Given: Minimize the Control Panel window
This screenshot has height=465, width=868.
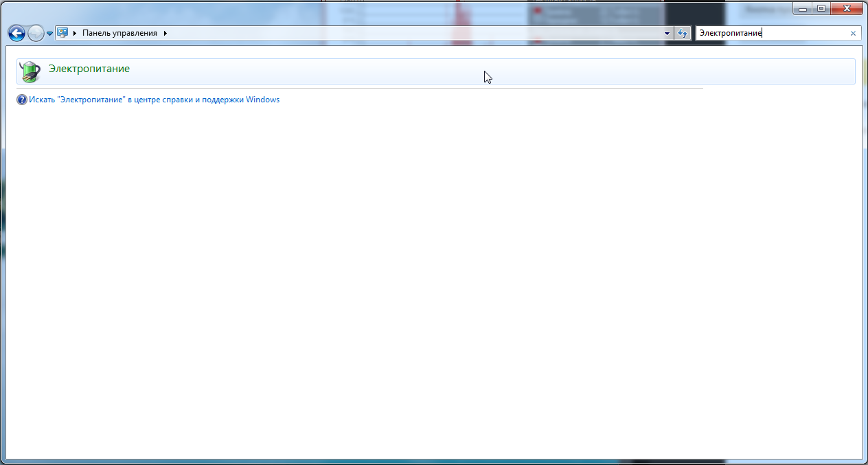Looking at the screenshot, I should point(803,8).
